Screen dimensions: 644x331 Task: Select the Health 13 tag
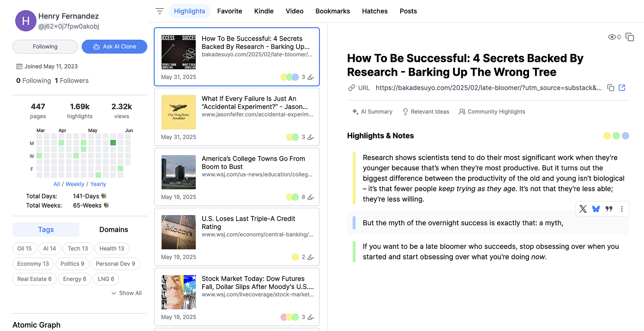[112, 248]
